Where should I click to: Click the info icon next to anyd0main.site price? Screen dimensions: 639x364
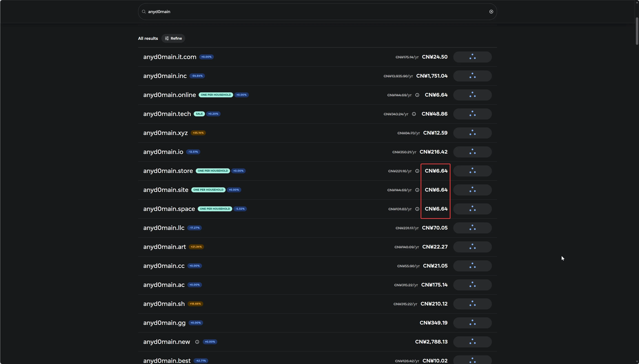click(x=417, y=190)
